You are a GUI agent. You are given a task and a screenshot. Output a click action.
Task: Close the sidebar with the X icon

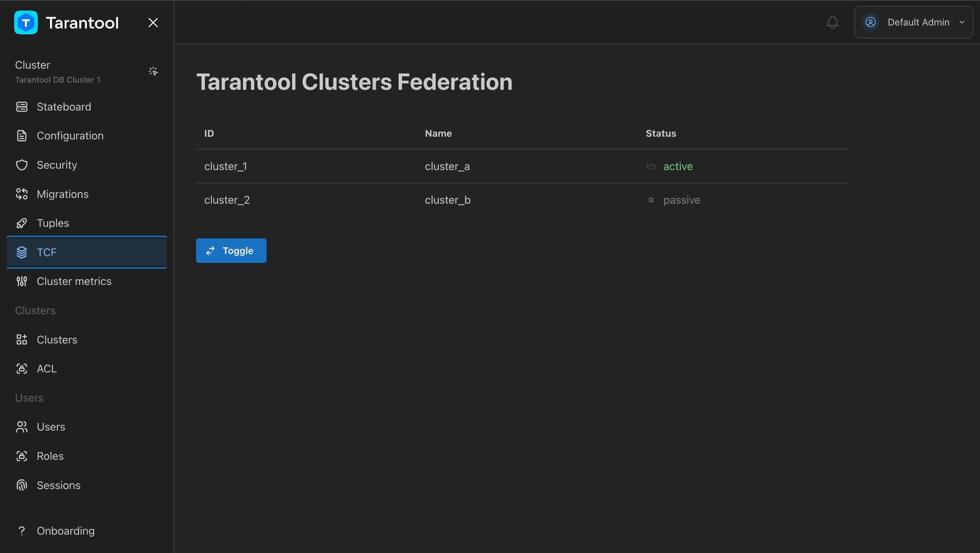[x=153, y=23]
